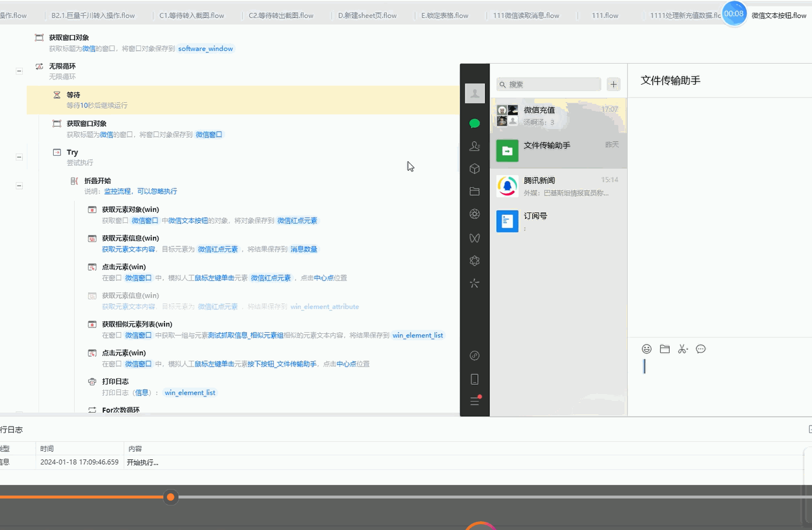Open chat history bubble icon
This screenshot has width=812, height=530.
pyautogui.click(x=701, y=349)
